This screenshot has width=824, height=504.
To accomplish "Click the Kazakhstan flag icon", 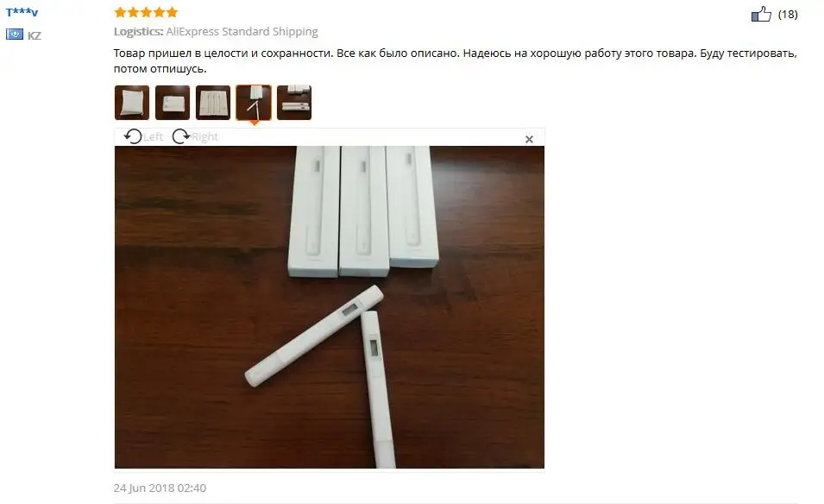I will click(14, 35).
